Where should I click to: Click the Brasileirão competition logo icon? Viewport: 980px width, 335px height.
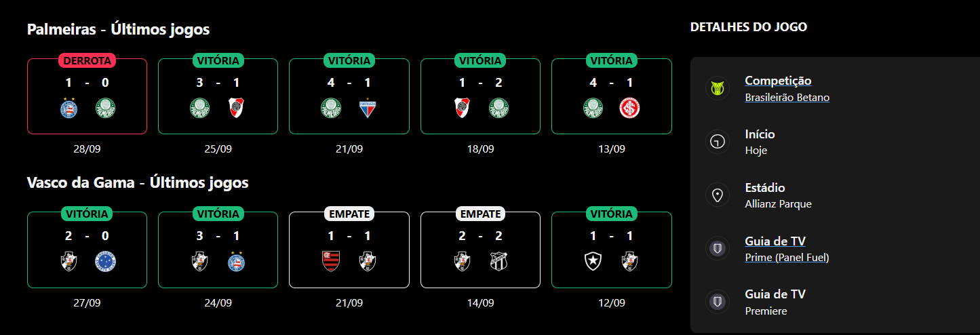[x=717, y=88]
